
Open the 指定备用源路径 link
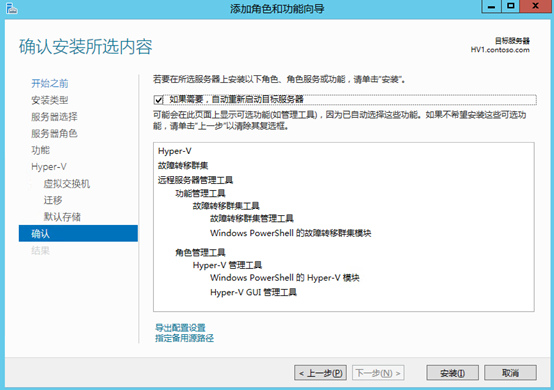184,338
